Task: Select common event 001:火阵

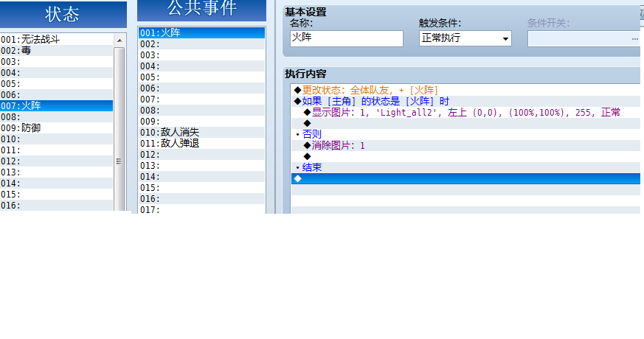Action: 201,33
